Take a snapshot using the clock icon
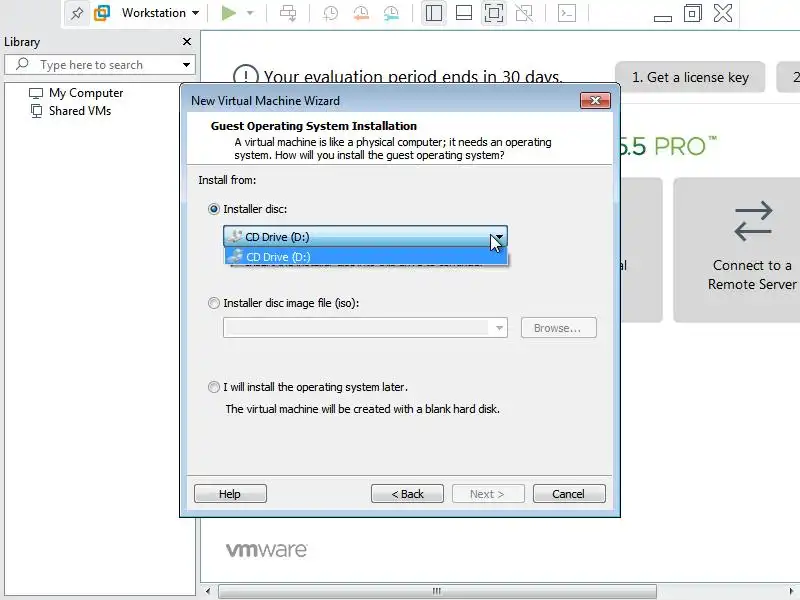The width and height of the screenshot is (800, 600). [x=331, y=13]
